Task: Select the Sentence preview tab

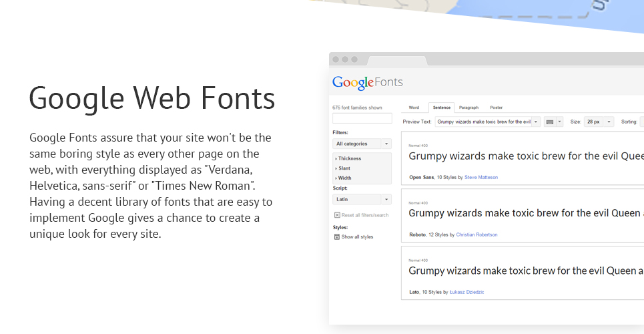Action: [442, 108]
